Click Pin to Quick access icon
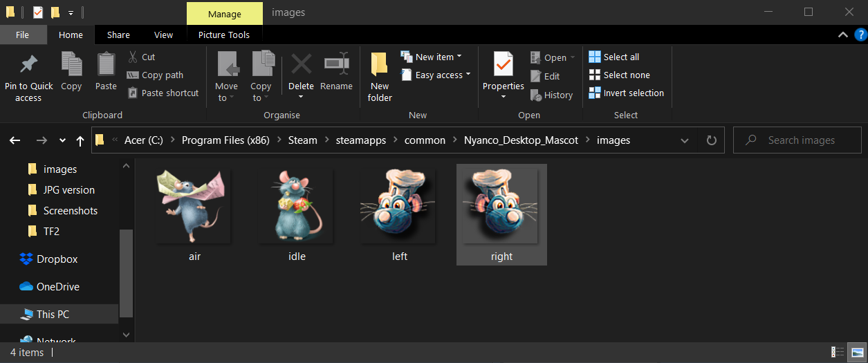Image resolution: width=868 pixels, height=363 pixels. click(x=28, y=65)
